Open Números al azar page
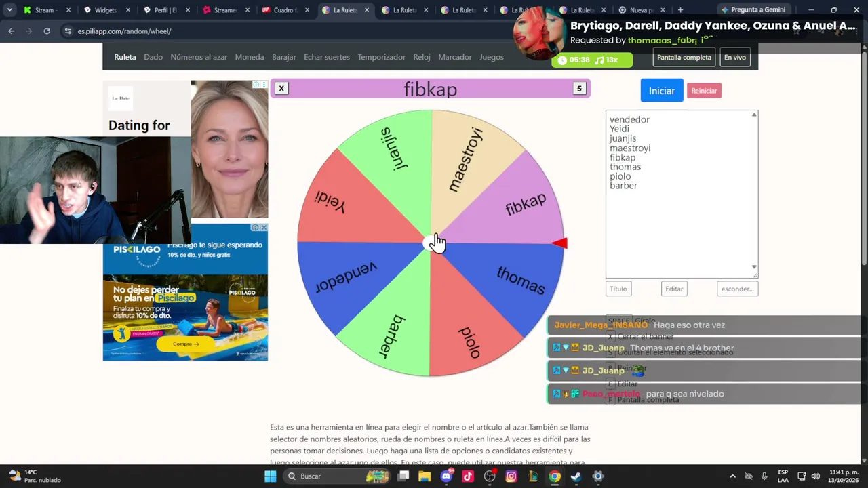This screenshot has width=868, height=488. 199,57
